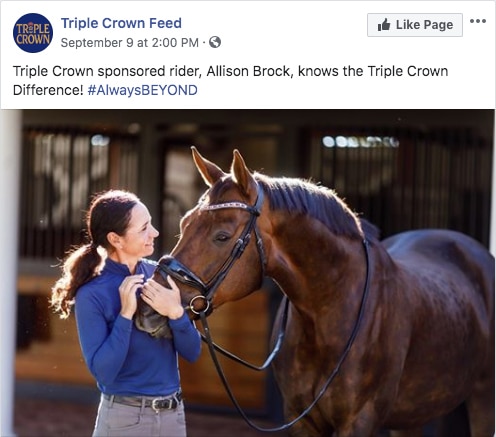Follow the #AlwaysBEYOND hashtag

point(142,90)
